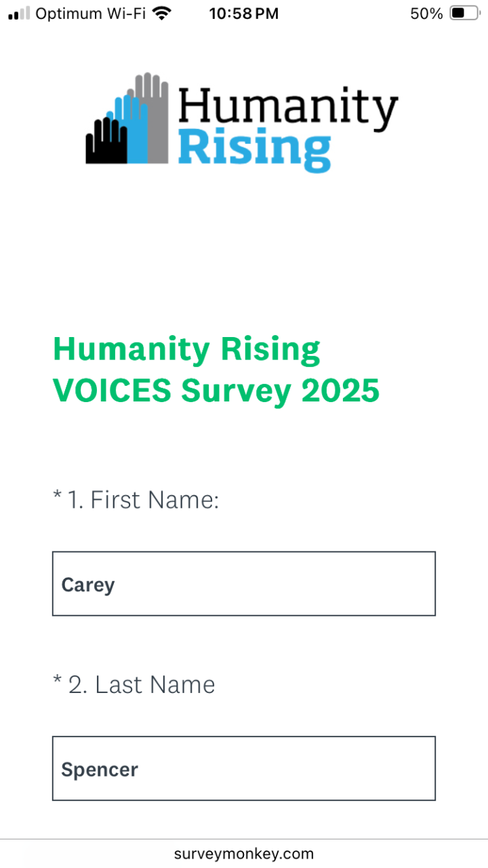
Task: Focus the Last Name field containing Spencer
Action: pos(244,768)
